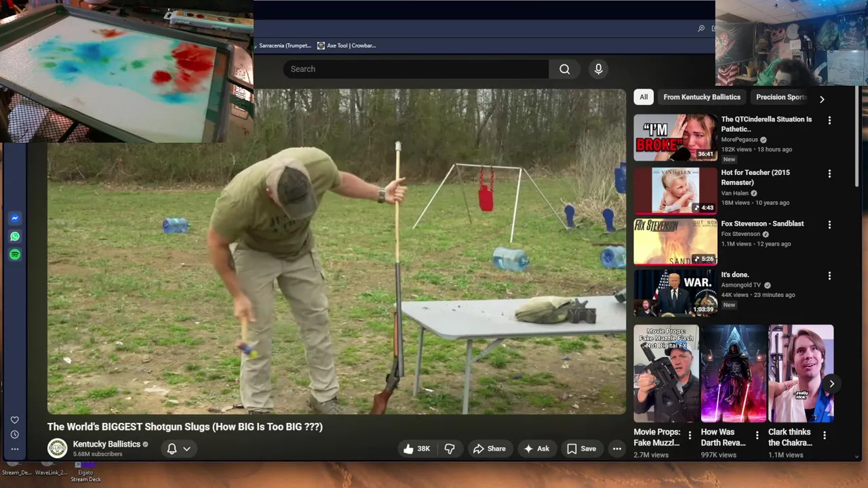Open Elgato Stream Deck desktop shortcut

click(x=85, y=472)
